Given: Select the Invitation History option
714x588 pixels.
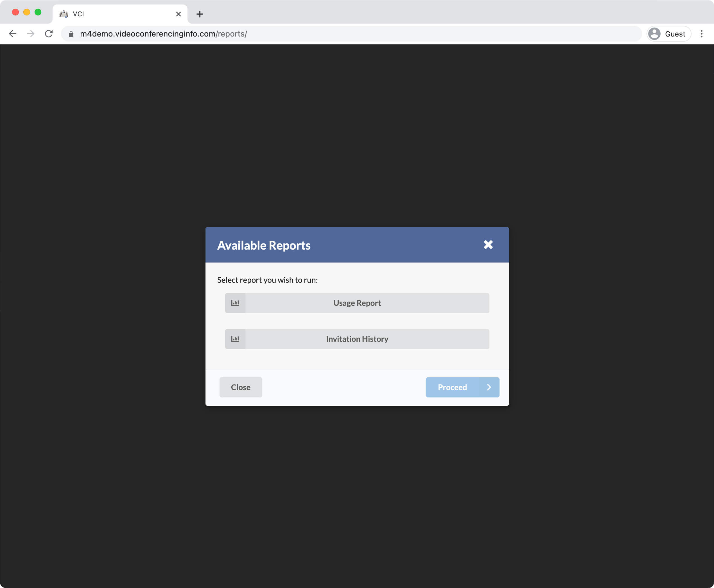Looking at the screenshot, I should (x=357, y=339).
